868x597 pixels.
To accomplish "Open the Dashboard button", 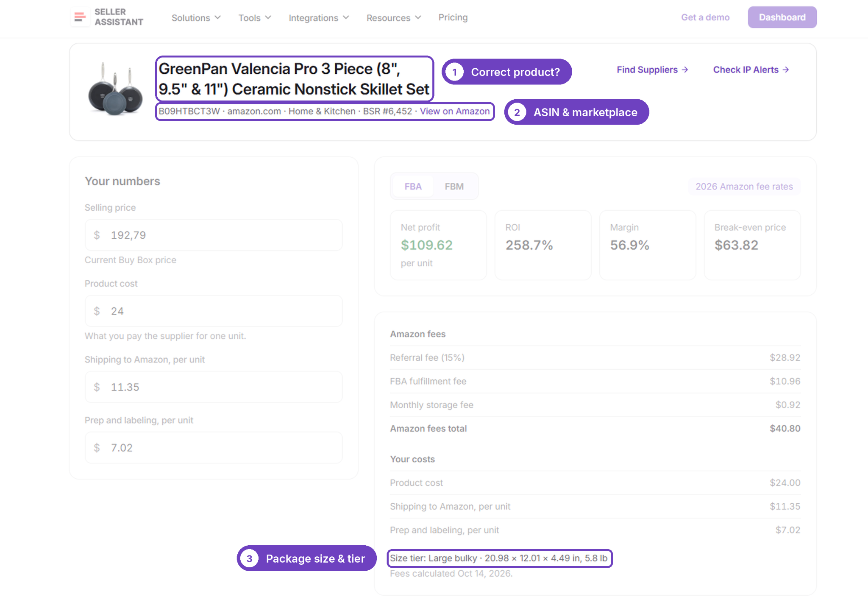I will [782, 17].
